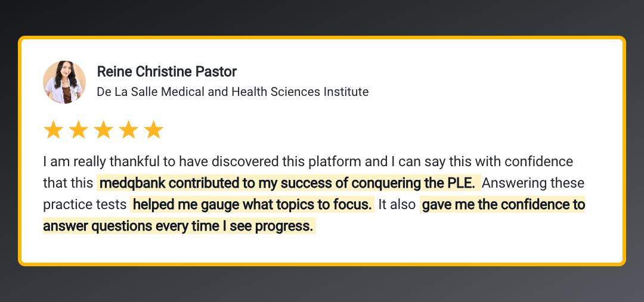Click the words 'It also' in the review
The width and height of the screenshot is (644, 302).
pos(397,204)
